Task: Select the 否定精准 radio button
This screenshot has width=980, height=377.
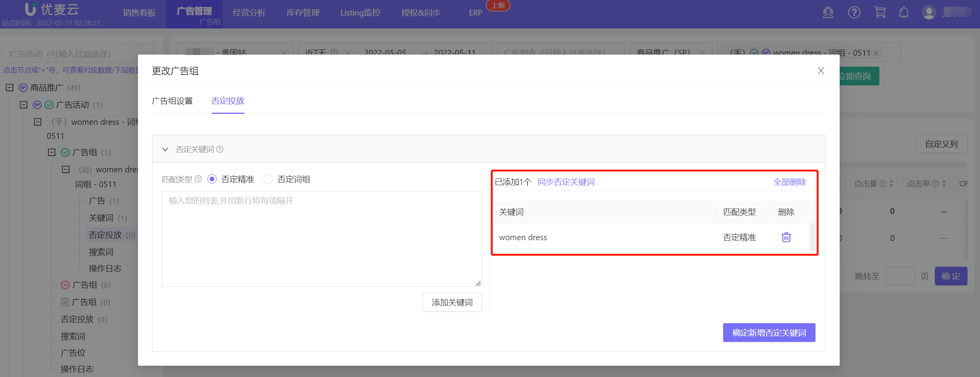Action: pos(212,179)
